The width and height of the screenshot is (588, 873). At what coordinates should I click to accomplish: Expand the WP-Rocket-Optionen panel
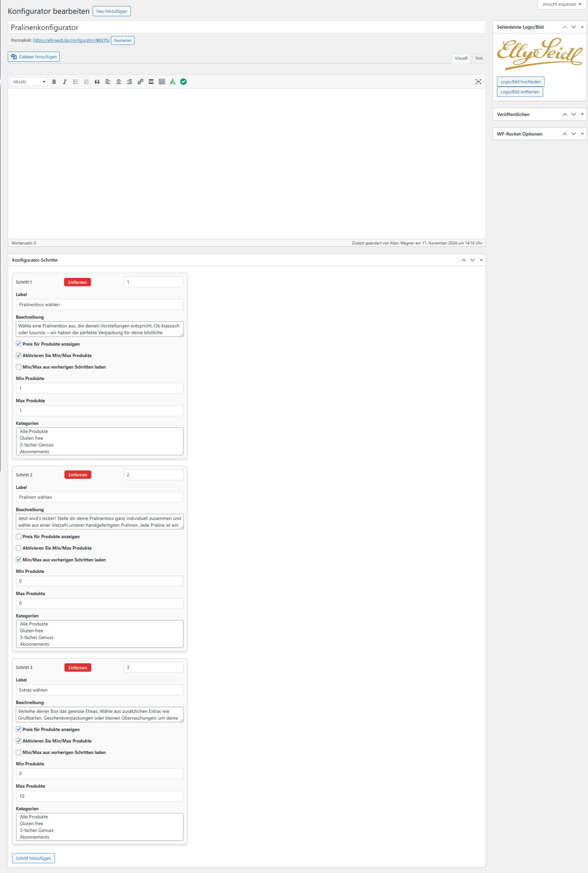[583, 134]
